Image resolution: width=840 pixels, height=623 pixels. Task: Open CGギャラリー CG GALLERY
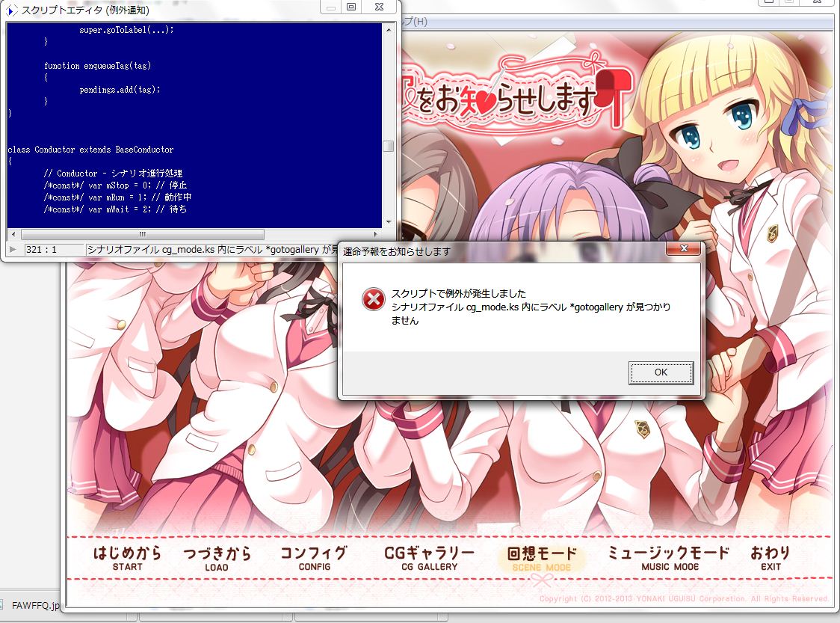430,558
